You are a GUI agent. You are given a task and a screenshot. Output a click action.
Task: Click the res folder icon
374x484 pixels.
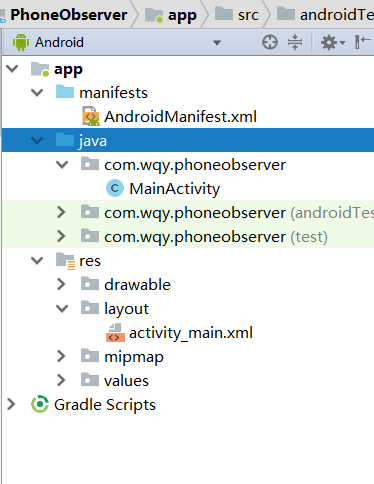coord(65,261)
